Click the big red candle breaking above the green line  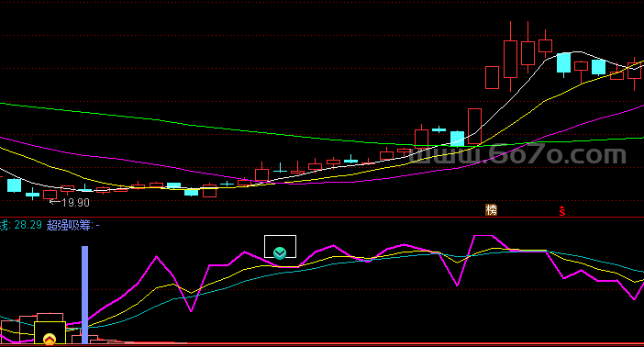pyautogui.click(x=474, y=126)
